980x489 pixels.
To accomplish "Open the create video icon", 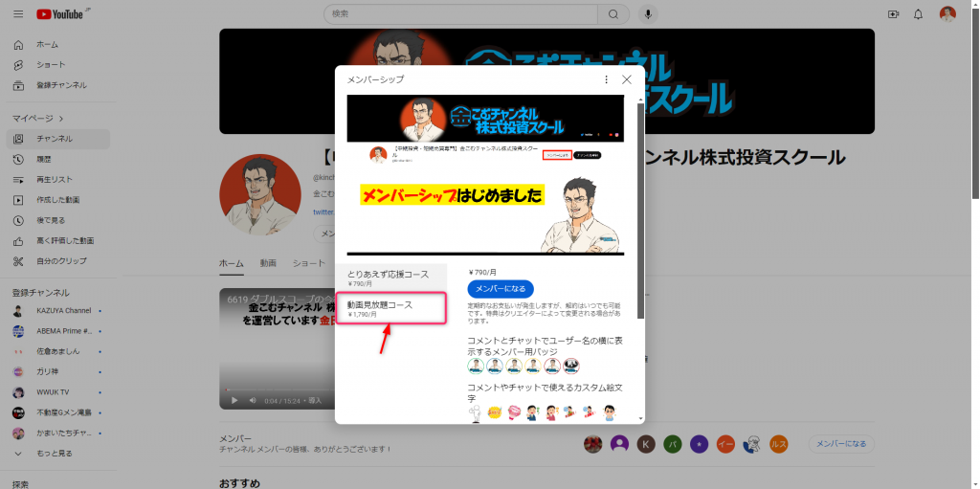I will point(893,14).
